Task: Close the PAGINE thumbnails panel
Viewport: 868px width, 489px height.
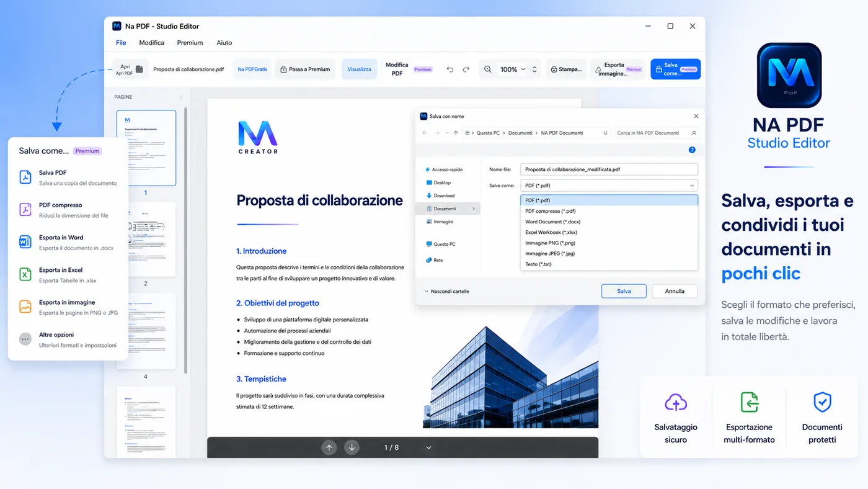Action: click(x=181, y=97)
